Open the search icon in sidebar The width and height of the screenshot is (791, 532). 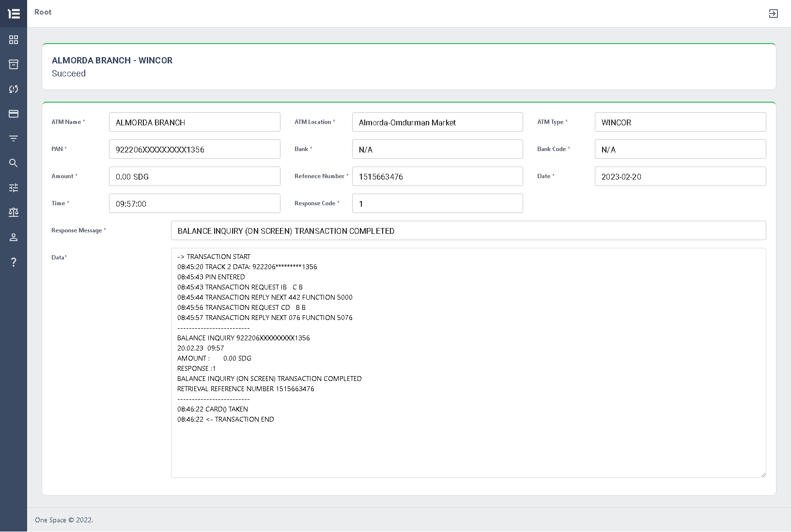click(x=14, y=163)
